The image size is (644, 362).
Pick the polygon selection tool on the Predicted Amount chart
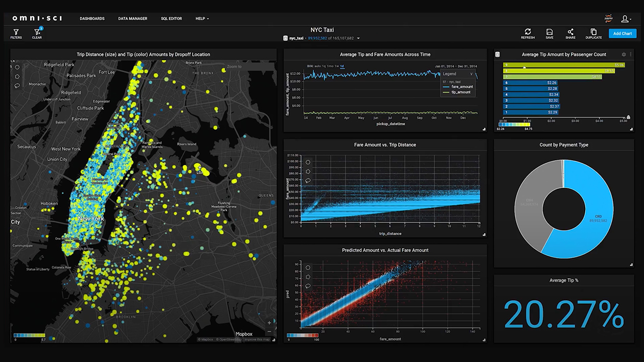[308, 277]
